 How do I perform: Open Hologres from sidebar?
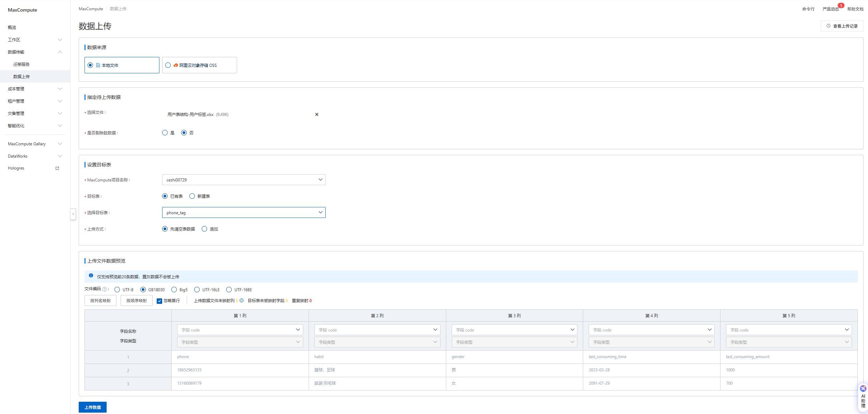coord(16,168)
